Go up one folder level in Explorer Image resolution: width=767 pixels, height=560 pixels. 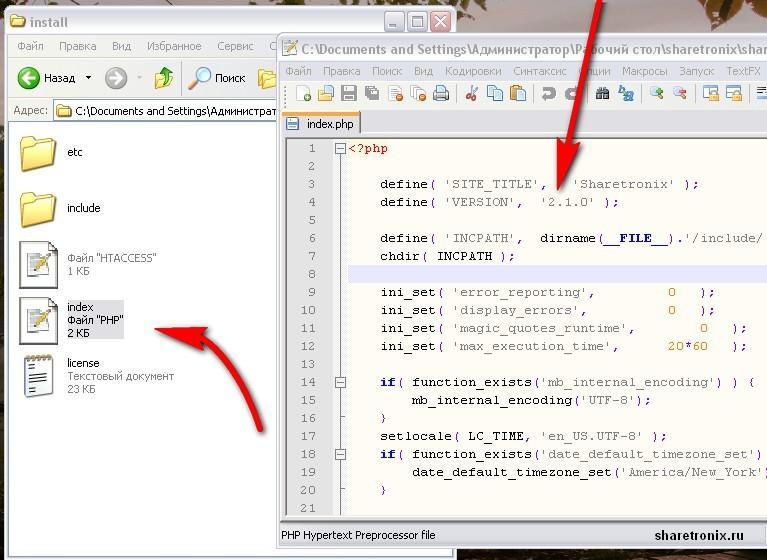tap(163, 78)
